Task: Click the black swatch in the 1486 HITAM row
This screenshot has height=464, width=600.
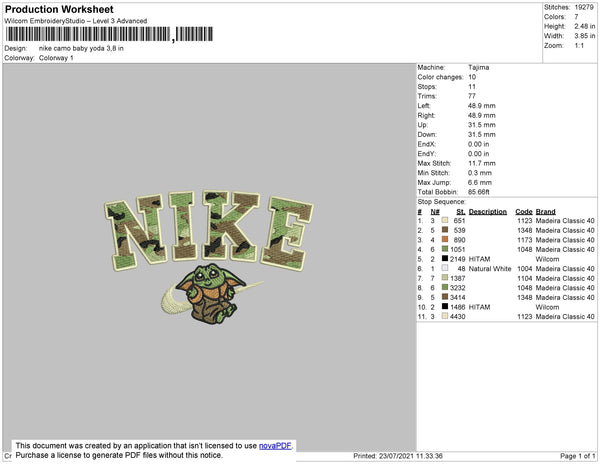Action: click(x=445, y=306)
